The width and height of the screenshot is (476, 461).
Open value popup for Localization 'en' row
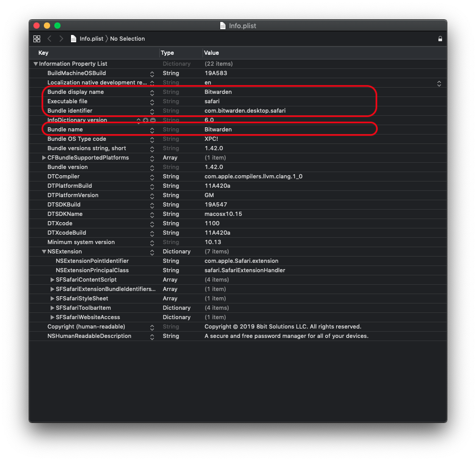click(x=439, y=83)
